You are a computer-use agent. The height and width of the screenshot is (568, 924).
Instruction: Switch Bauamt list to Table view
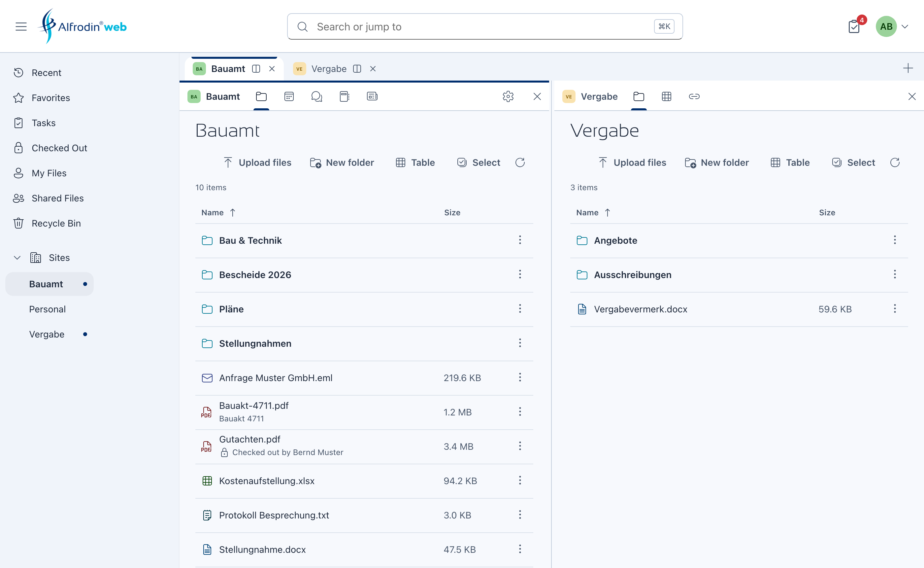point(415,162)
